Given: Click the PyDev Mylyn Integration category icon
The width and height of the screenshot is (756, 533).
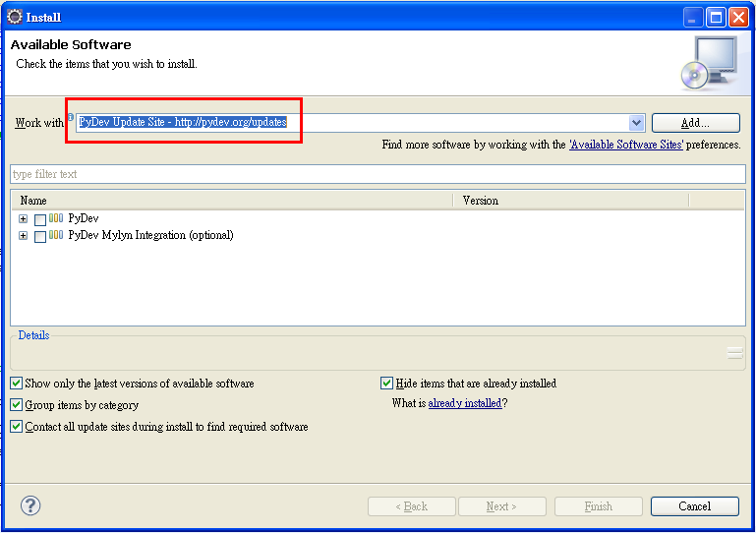Looking at the screenshot, I should coord(56,235).
